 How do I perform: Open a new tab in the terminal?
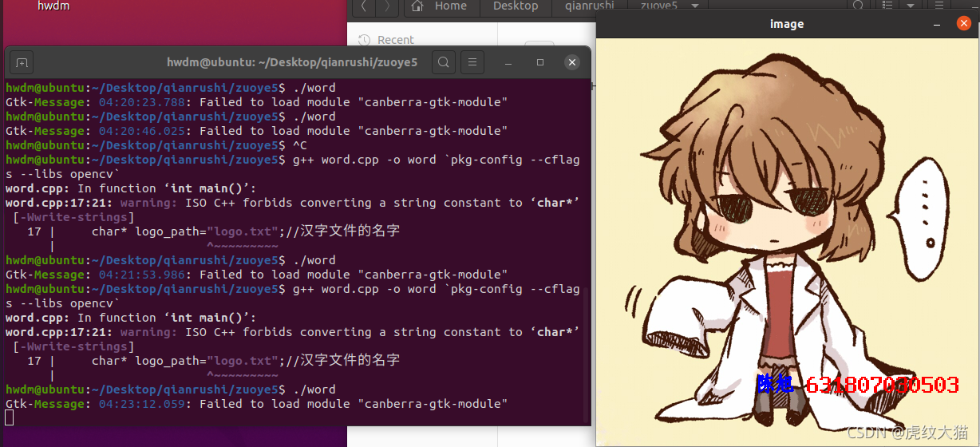click(22, 62)
